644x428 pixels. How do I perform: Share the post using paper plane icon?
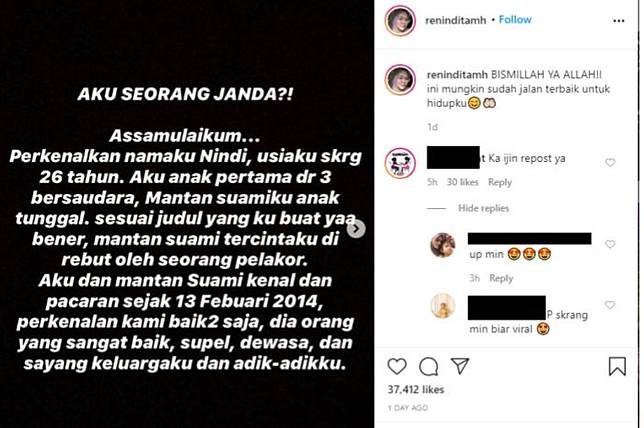click(x=460, y=366)
